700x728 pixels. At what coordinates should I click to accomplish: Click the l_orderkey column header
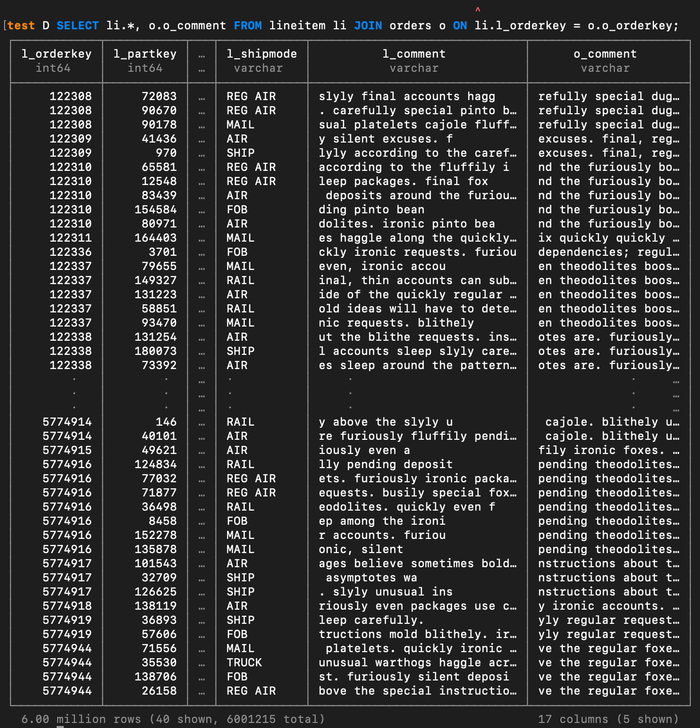pyautogui.click(x=57, y=54)
